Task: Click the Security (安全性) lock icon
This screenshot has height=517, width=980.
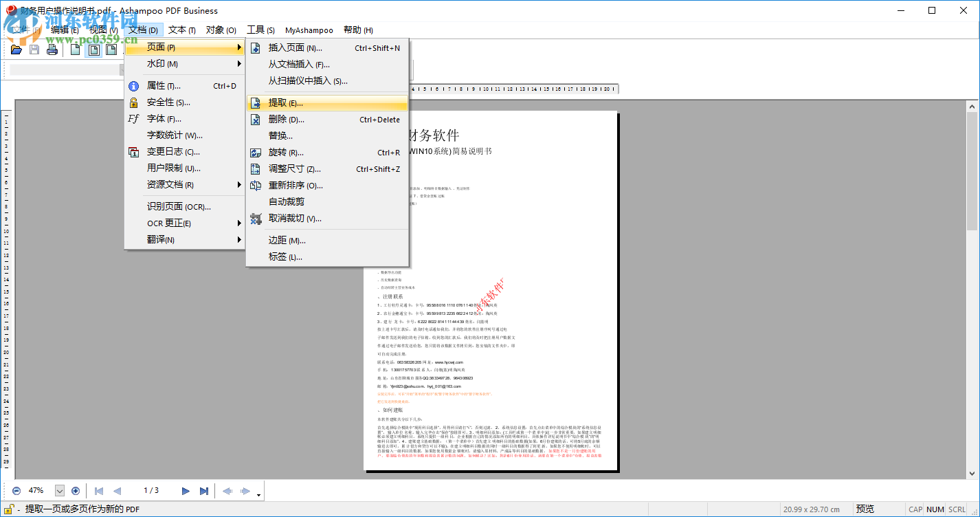Action: 134,102
